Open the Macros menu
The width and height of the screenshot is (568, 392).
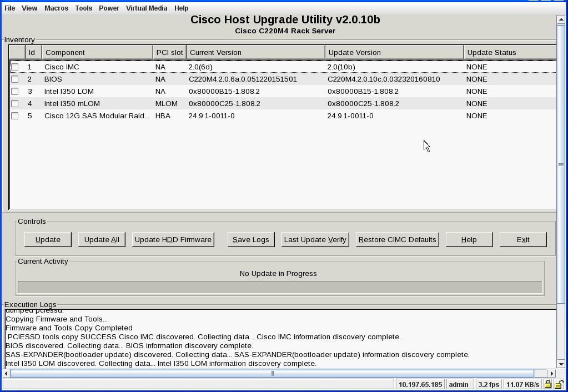[56, 8]
